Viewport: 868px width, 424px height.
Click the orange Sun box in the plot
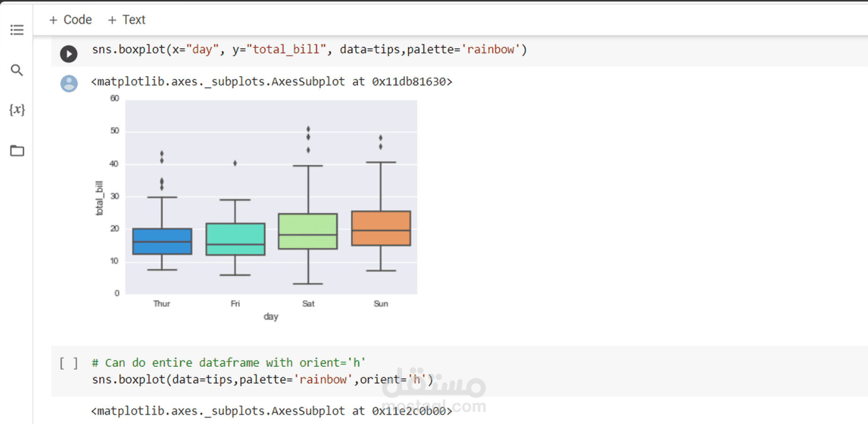point(381,228)
